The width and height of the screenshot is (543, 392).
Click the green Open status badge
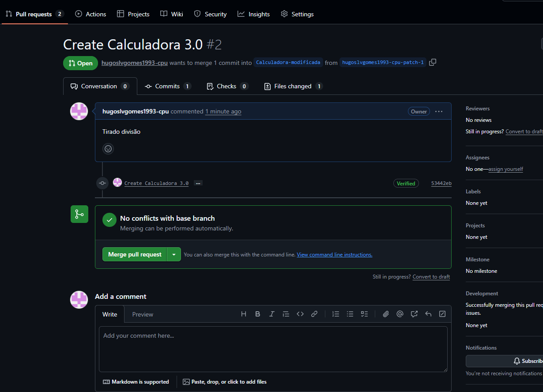[x=81, y=63]
